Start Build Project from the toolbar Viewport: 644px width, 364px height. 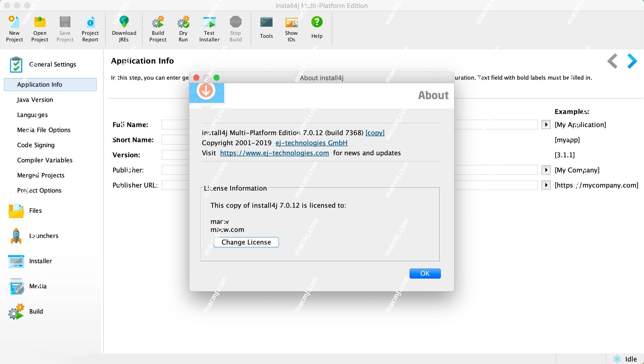tap(158, 22)
